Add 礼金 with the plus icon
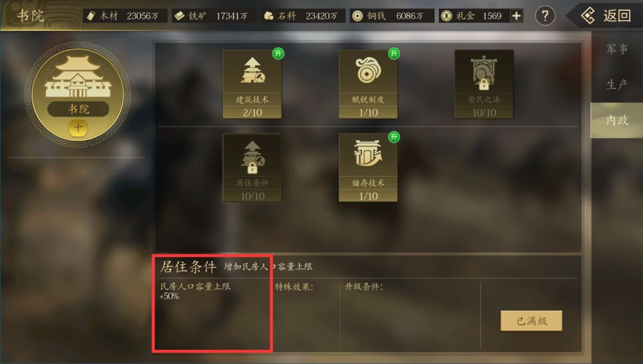This screenshot has height=364, width=643. coord(516,16)
